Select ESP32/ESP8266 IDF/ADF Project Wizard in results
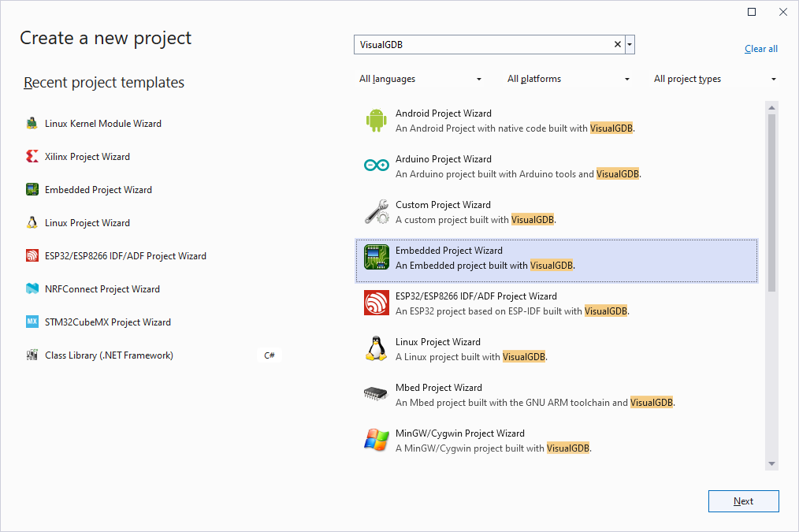799x532 pixels. click(476, 296)
